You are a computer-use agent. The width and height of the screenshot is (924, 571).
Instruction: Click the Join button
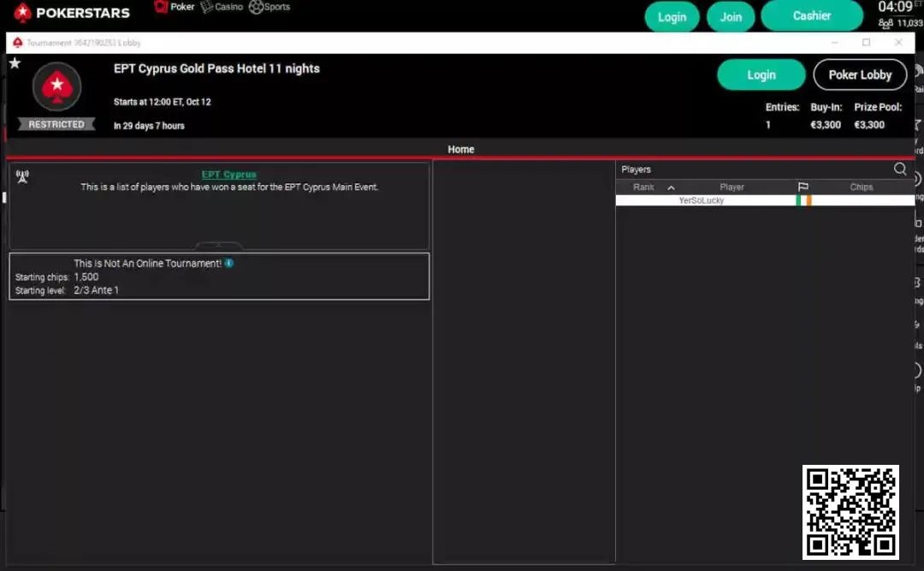pyautogui.click(x=731, y=16)
